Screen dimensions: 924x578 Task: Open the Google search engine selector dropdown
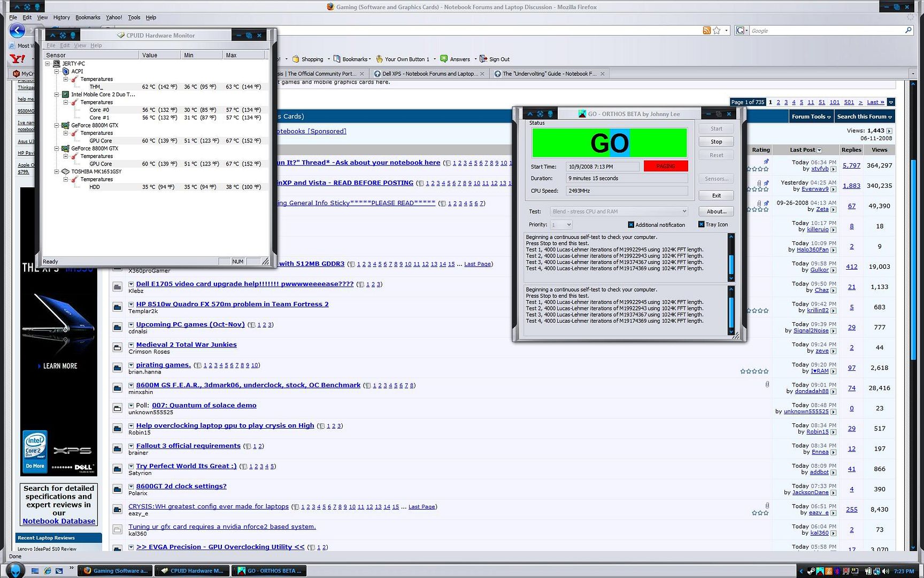(x=742, y=31)
